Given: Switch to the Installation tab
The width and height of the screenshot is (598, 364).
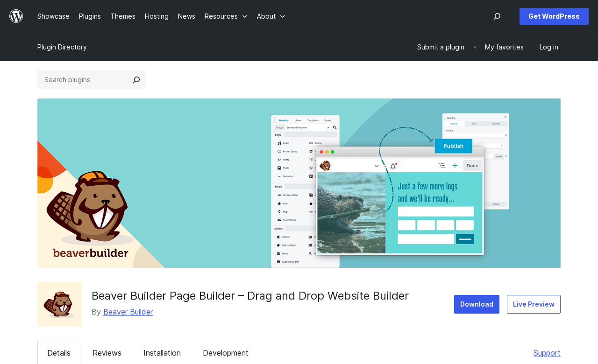Looking at the screenshot, I should (x=162, y=353).
